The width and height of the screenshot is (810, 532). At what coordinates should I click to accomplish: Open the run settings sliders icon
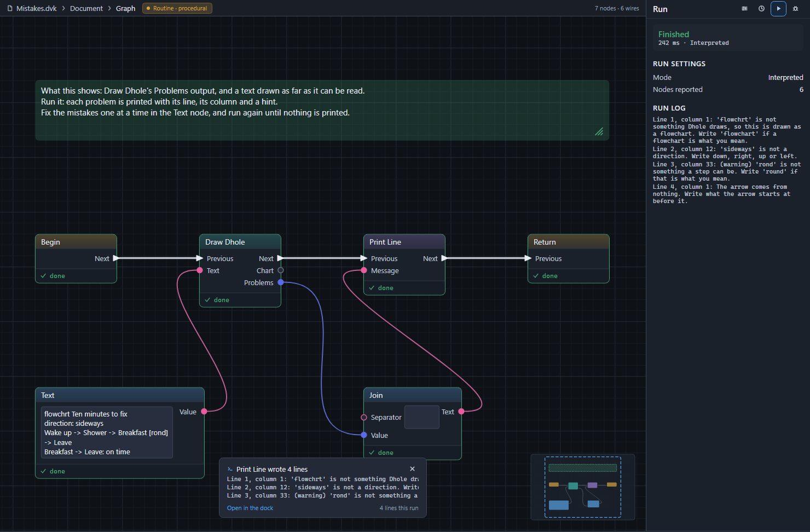click(x=744, y=9)
